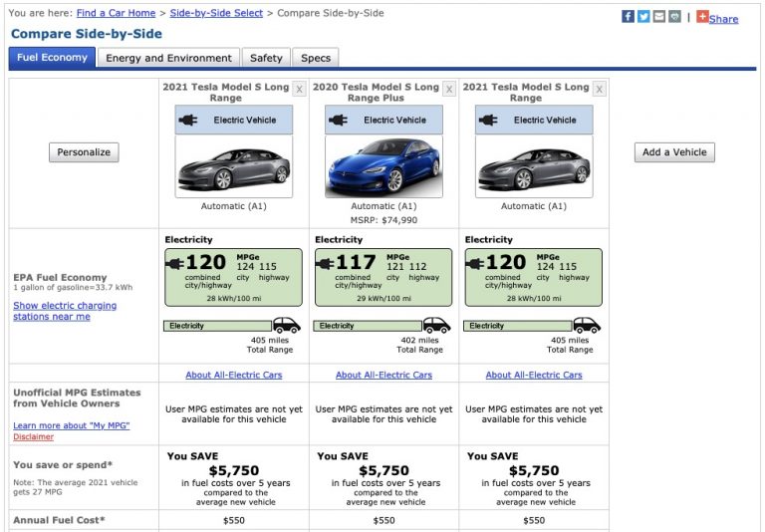Open About All-Electric Cars under 2020 Tesla

point(383,375)
